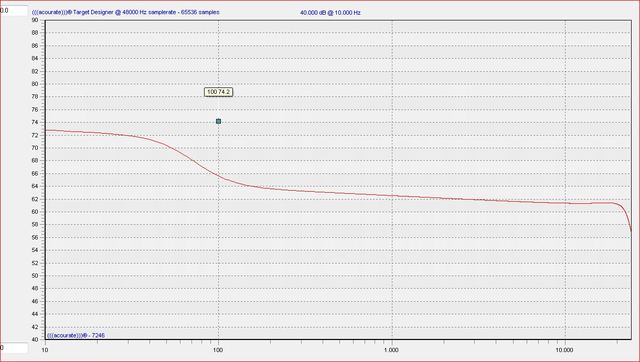
Task: Click the Target Designer title text
Action: point(125,12)
